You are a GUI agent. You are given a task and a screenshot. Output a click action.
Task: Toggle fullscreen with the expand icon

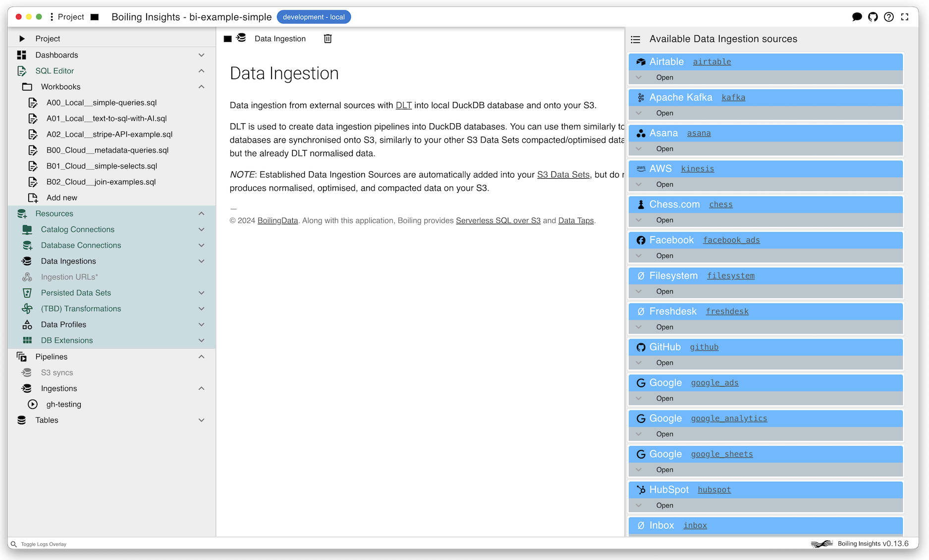click(905, 17)
